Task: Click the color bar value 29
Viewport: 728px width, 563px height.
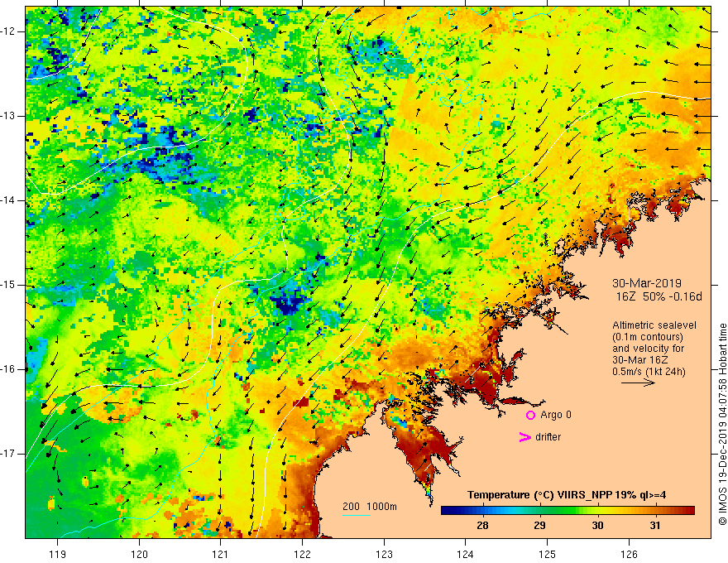Action: [539, 526]
